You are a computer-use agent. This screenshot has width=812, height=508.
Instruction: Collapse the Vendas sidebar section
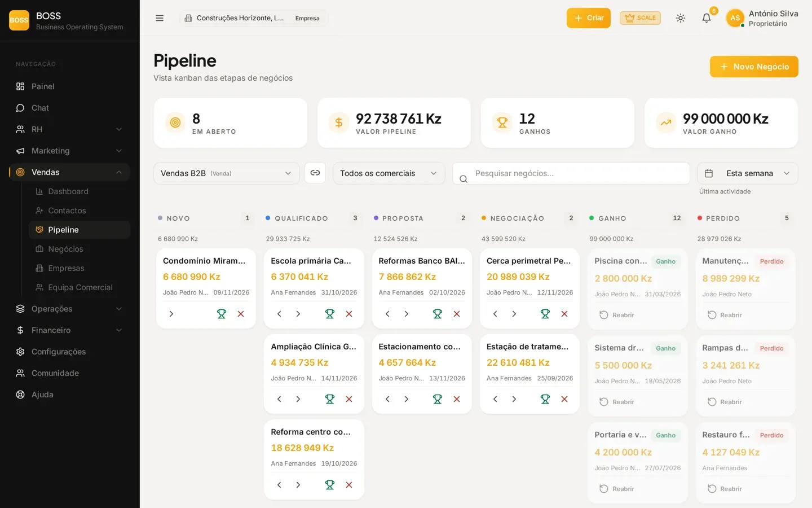click(69, 172)
